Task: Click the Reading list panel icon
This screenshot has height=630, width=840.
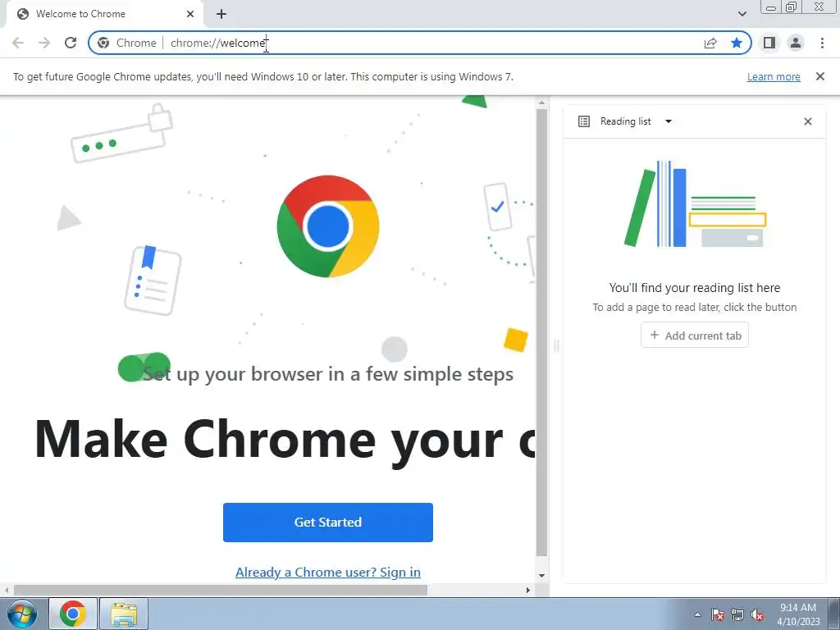Action: point(584,121)
